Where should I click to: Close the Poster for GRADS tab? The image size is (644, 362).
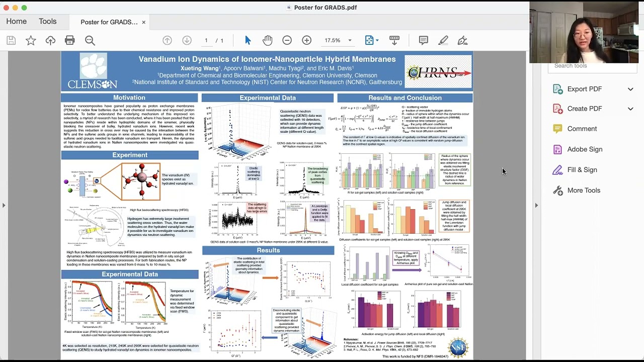point(143,22)
